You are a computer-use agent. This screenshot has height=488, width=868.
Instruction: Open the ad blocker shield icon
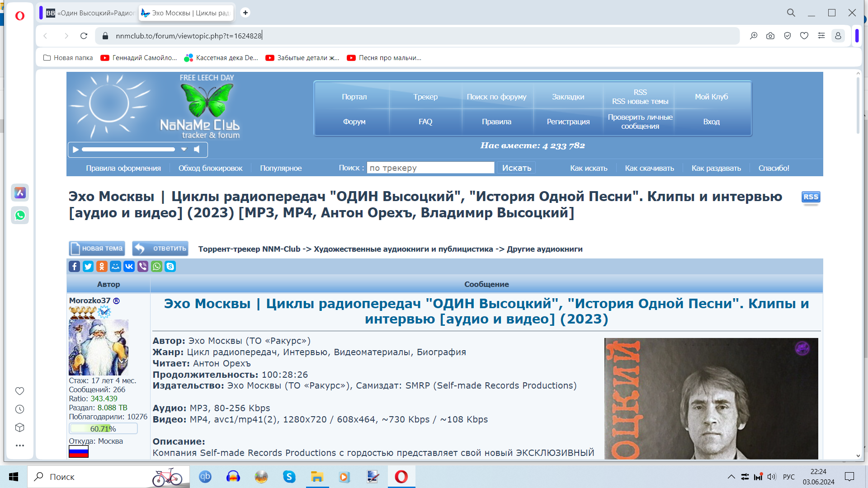[x=788, y=36]
